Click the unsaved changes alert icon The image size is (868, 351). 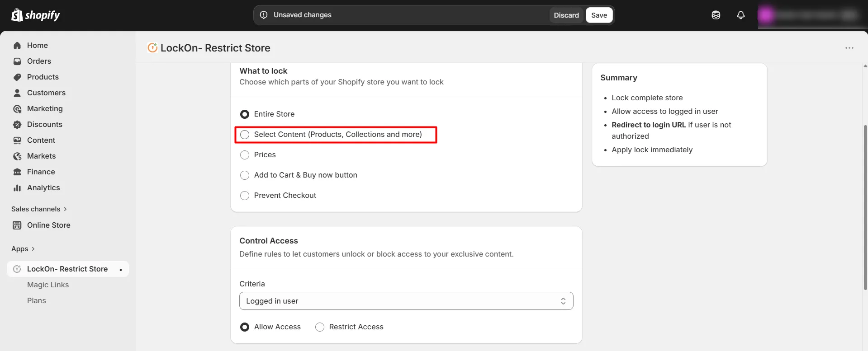click(264, 15)
